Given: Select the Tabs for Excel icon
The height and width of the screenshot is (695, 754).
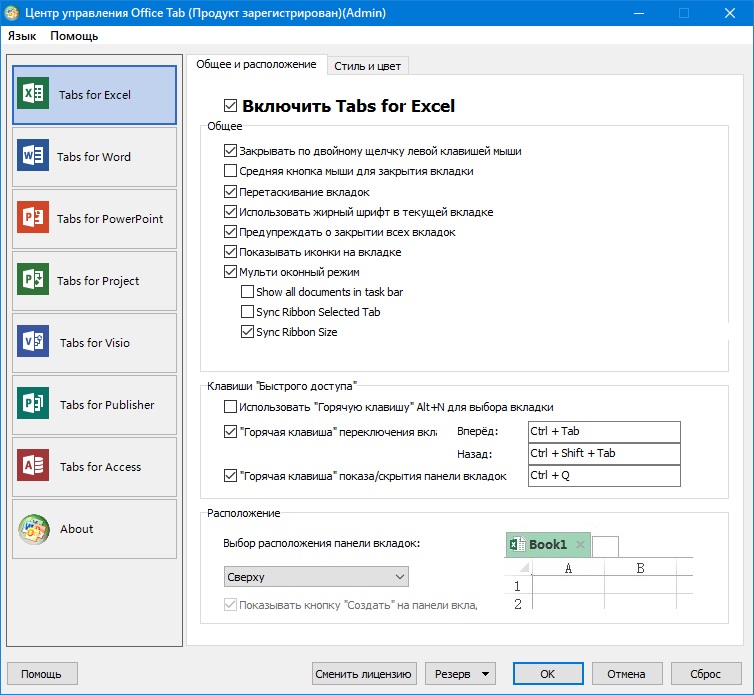Looking at the screenshot, I should pos(33,94).
